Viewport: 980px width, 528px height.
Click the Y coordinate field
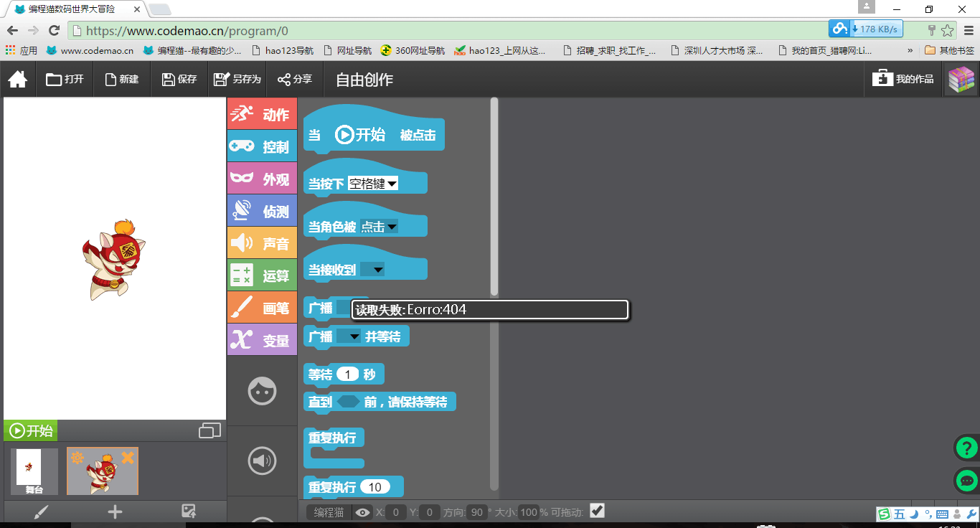tap(430, 512)
